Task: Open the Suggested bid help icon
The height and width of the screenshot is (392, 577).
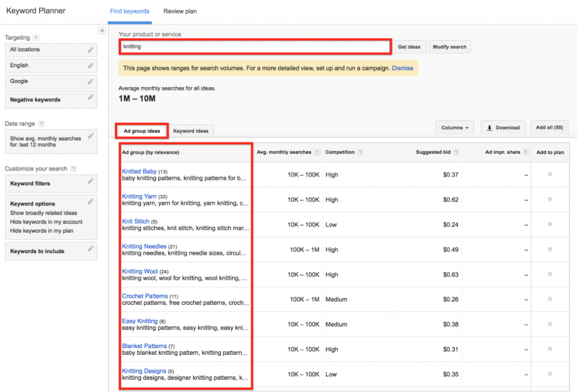Action: click(456, 152)
